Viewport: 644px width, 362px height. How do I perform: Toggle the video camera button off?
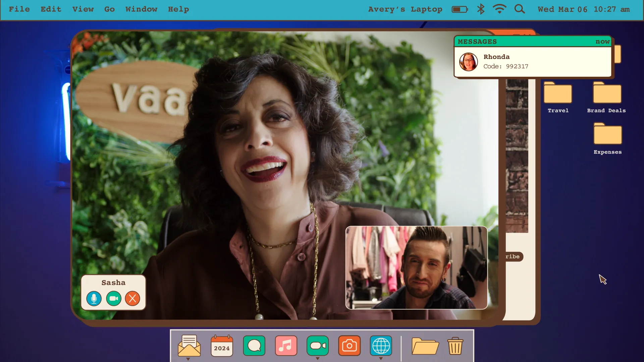click(114, 298)
